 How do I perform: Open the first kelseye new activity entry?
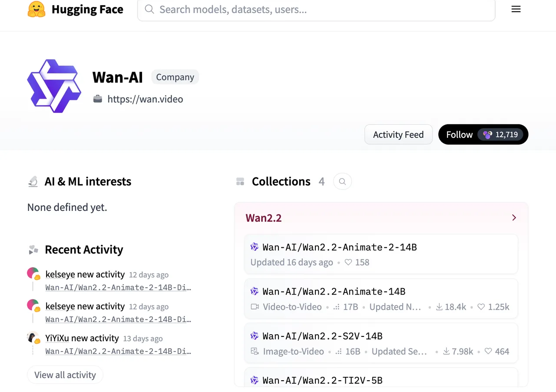pos(85,275)
